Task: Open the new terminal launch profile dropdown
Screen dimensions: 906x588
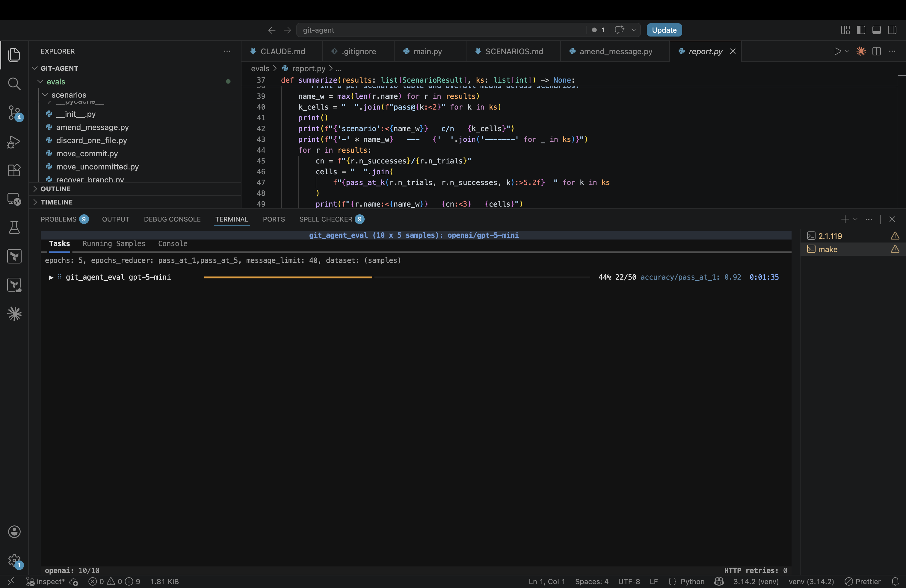Action: coord(855,219)
